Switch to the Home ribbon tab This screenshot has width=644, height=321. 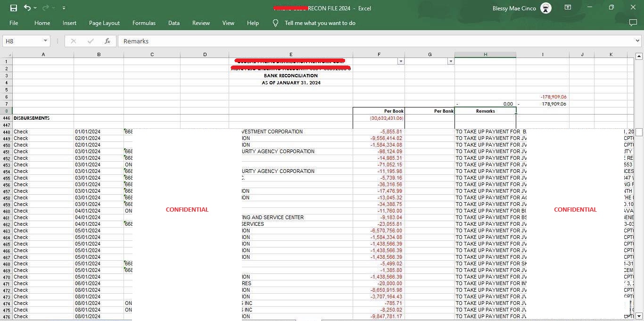tap(42, 23)
